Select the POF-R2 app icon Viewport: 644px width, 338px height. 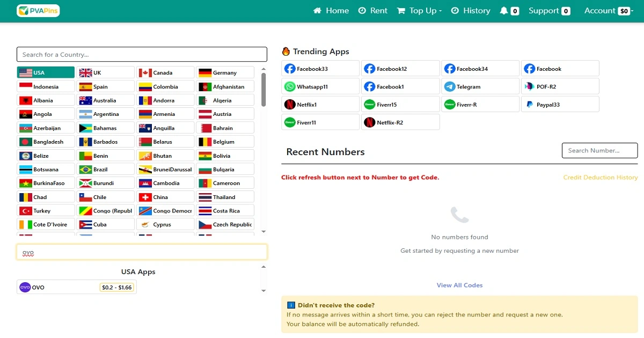click(530, 86)
